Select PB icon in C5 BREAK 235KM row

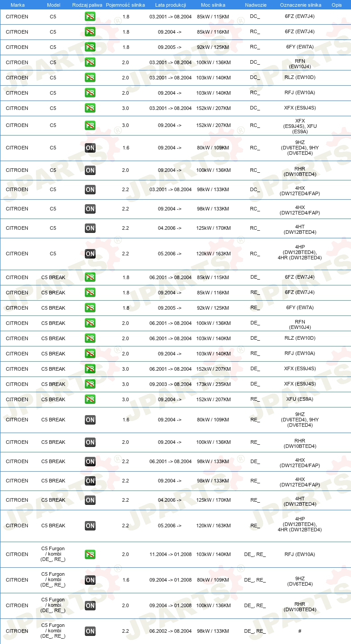pyautogui.click(x=90, y=384)
